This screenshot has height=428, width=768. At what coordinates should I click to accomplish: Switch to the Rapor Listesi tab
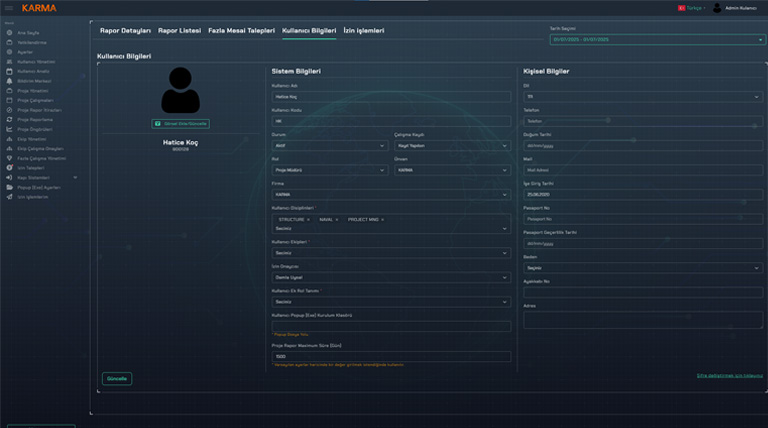pos(180,31)
